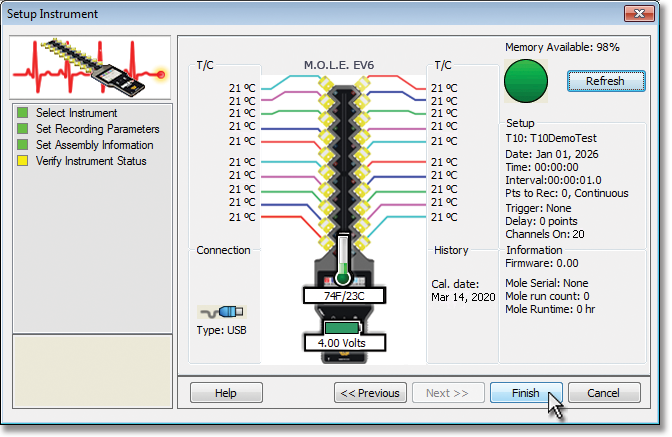The width and height of the screenshot is (672, 437).
Task: Click the Mole Runtime: 0 hr entry
Action: tap(550, 309)
